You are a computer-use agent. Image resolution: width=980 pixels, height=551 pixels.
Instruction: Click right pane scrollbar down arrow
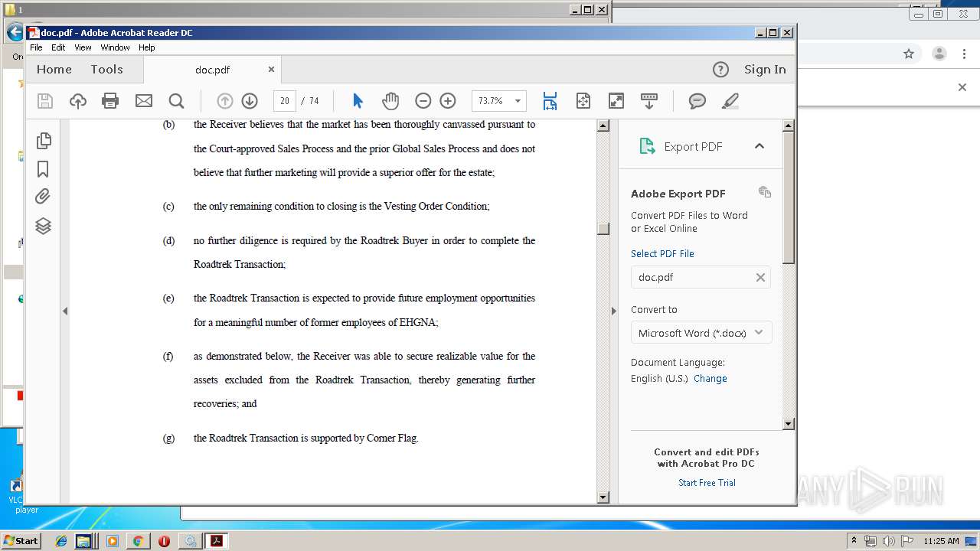[789, 423]
